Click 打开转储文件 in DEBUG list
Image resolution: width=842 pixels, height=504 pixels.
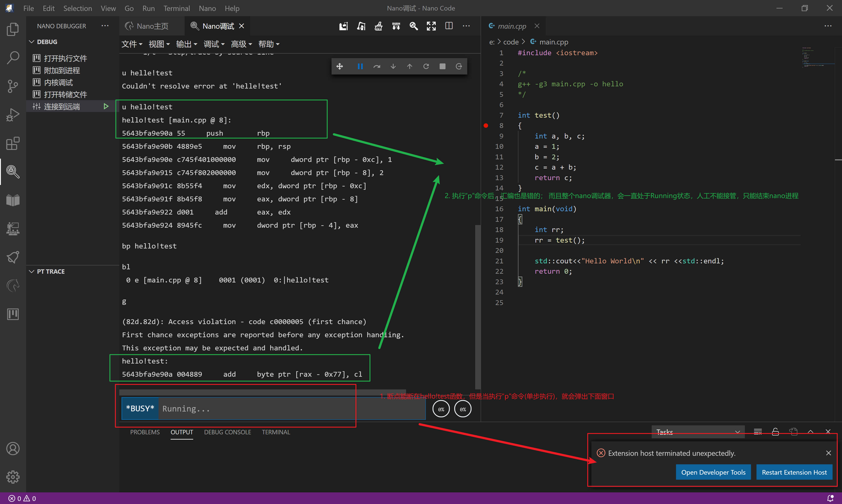tap(65, 94)
